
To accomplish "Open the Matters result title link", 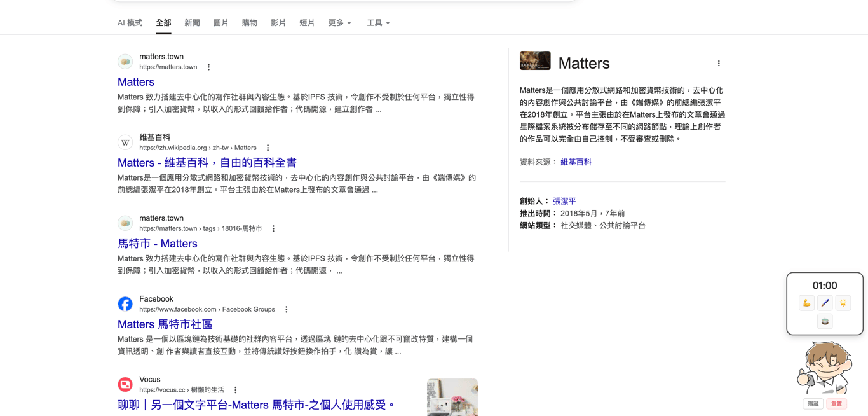I will pos(136,82).
